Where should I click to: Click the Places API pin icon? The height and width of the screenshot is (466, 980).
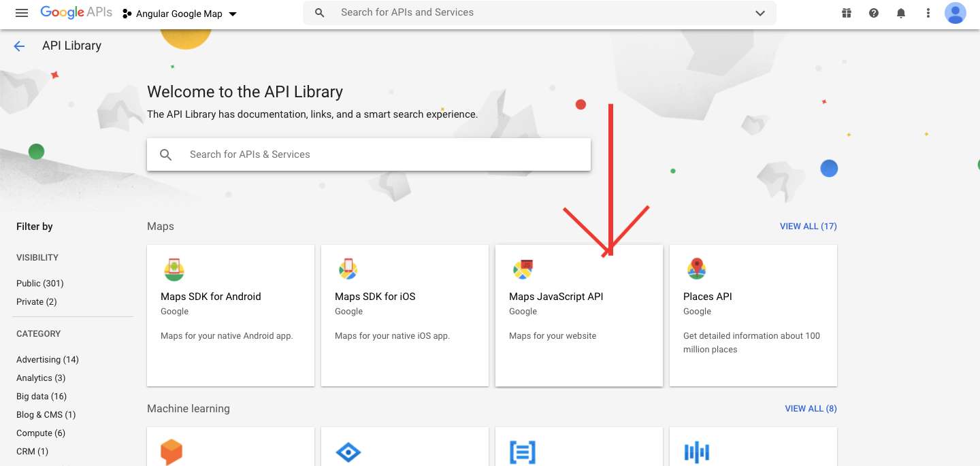696,269
